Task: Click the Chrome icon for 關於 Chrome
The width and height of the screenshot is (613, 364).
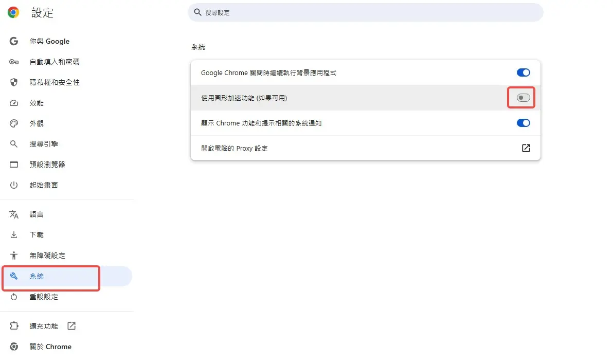Action: [14, 347]
